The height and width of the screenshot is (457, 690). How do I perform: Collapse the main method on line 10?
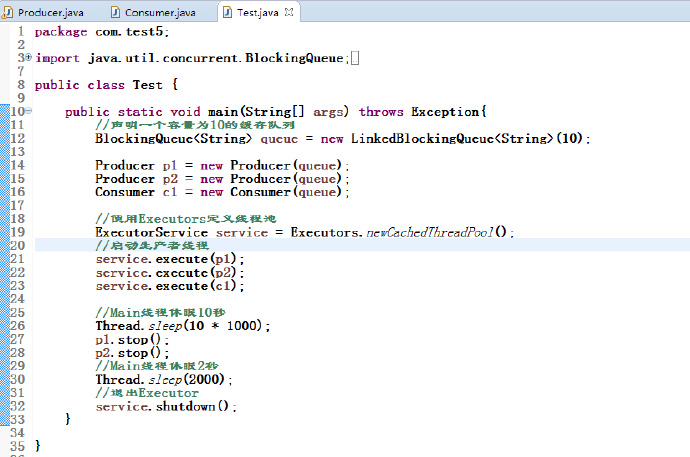tap(28, 111)
